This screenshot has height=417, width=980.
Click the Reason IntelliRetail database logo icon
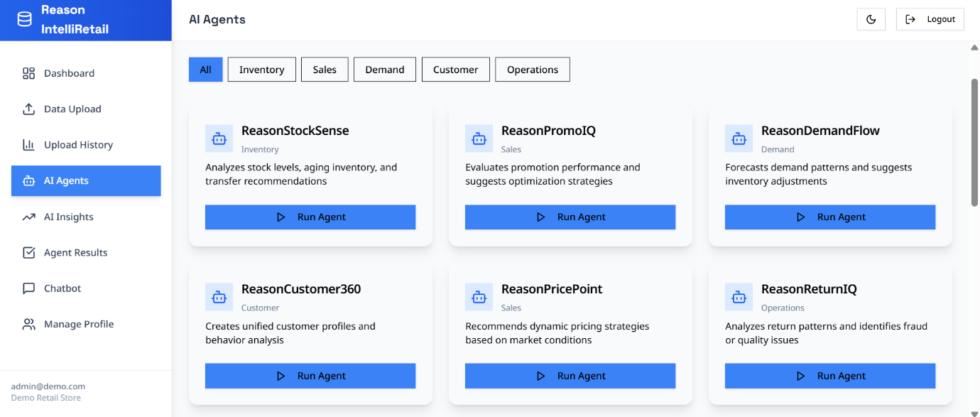pos(25,20)
